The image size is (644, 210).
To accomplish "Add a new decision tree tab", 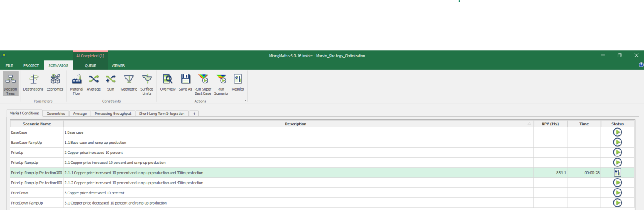I will pos(194,114).
